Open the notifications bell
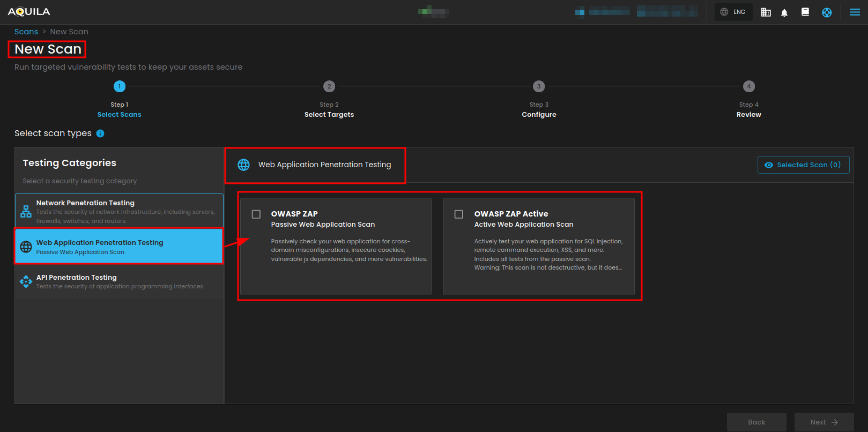This screenshot has height=432, width=868. pos(784,12)
